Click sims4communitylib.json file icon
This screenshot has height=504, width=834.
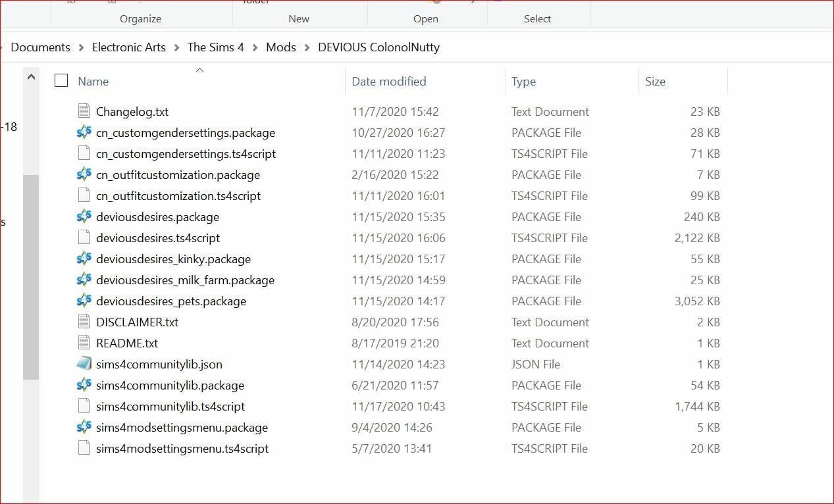(84, 364)
